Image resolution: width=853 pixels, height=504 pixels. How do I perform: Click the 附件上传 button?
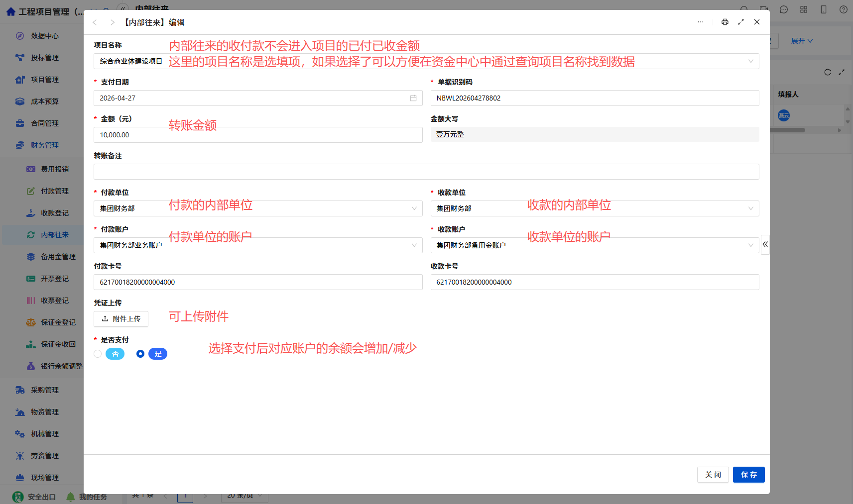(x=121, y=319)
